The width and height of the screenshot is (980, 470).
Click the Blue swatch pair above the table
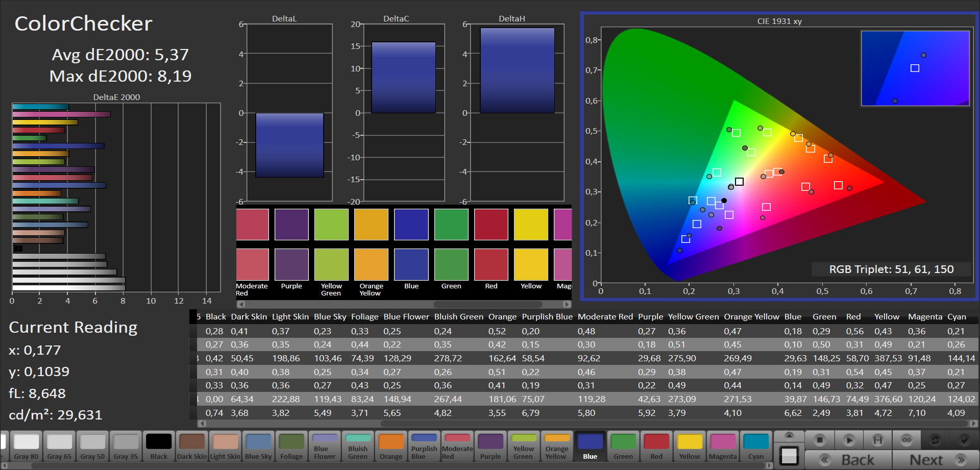tap(411, 244)
